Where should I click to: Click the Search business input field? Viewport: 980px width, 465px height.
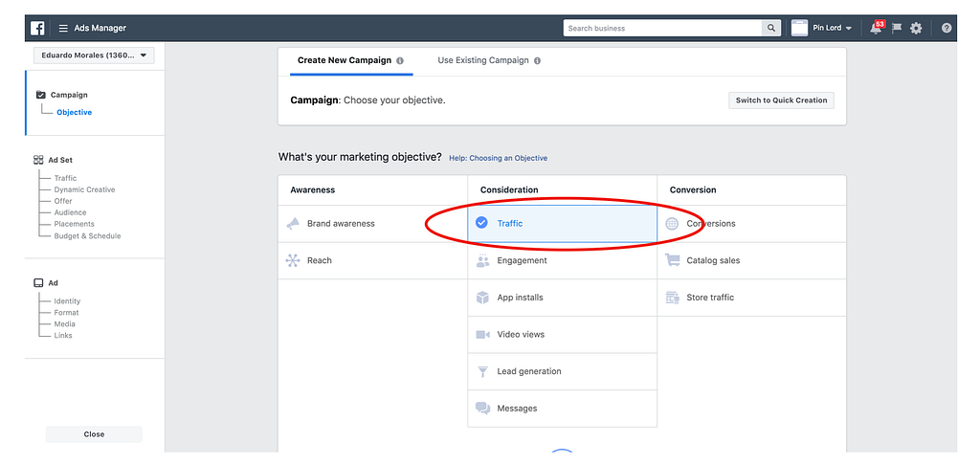tap(662, 29)
